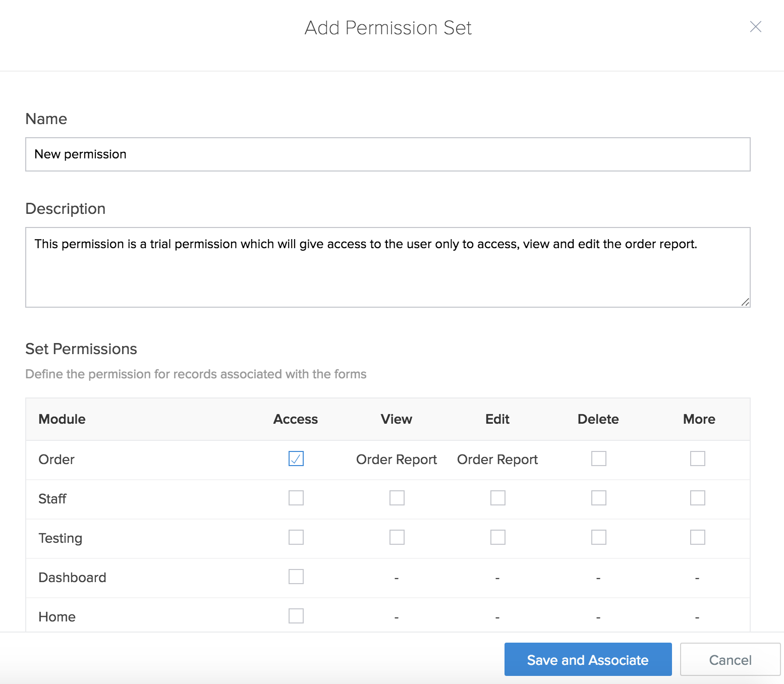Image resolution: width=784 pixels, height=684 pixels.
Task: Enable Delete permission for Order
Action: pyautogui.click(x=599, y=459)
